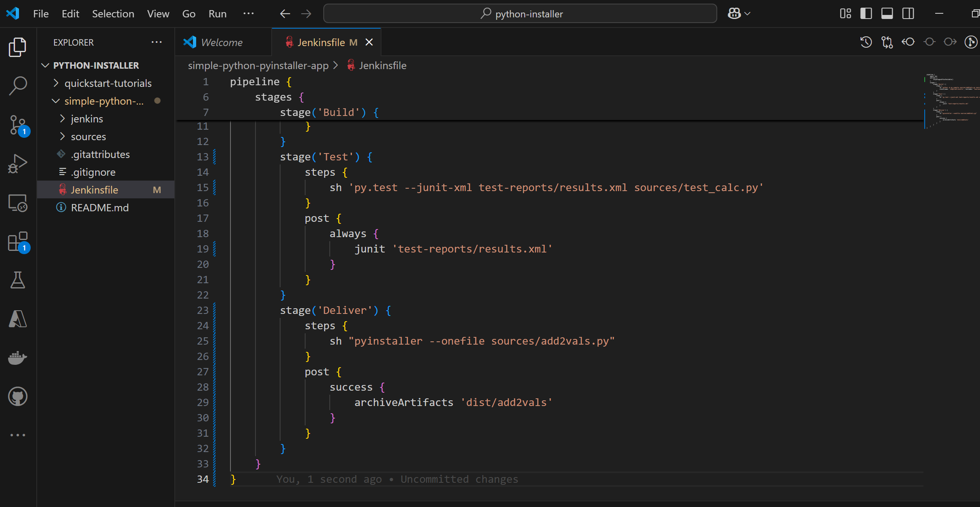Click python-installer command center search box
The height and width of the screenshot is (507, 980).
click(520, 14)
